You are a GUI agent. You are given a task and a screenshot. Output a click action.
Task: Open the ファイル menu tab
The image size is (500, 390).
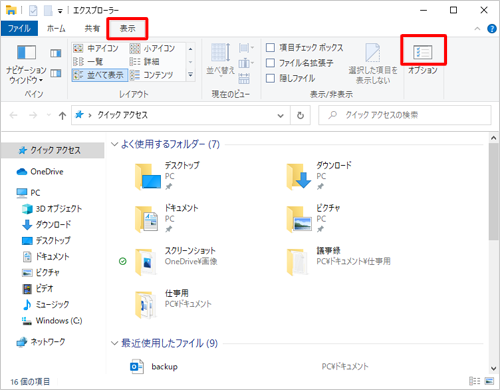click(19, 28)
